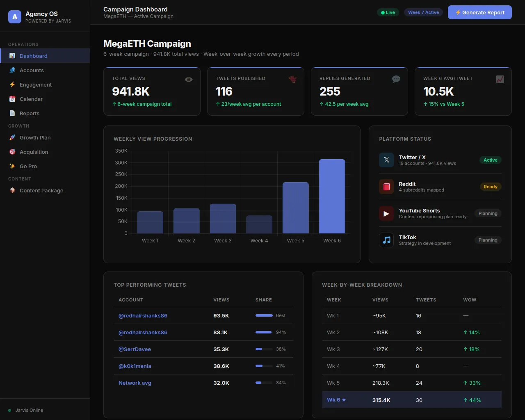Open @redhairshanks86 with 88.1K views
525x420 pixels.
point(143,332)
